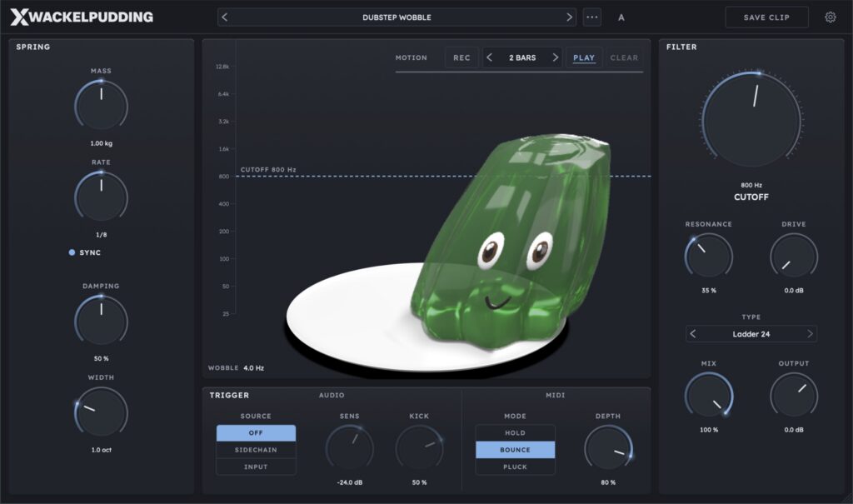Click the 100 % mix value
The width and height of the screenshot is (853, 504).
click(708, 430)
